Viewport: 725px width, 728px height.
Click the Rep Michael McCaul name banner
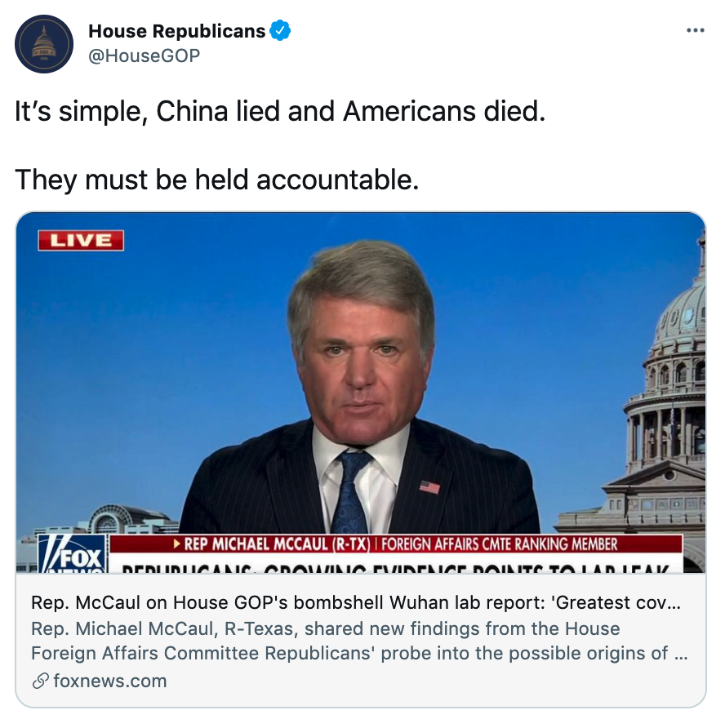click(272, 544)
